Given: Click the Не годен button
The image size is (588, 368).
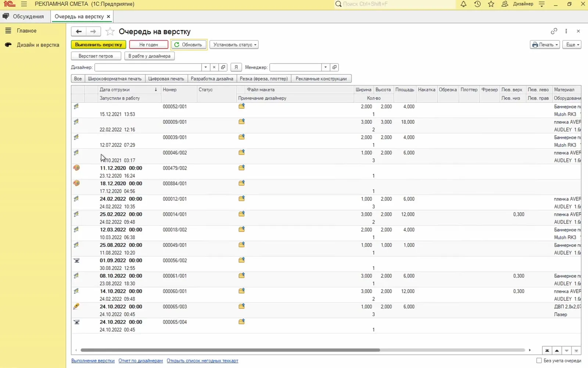Looking at the screenshot, I should (148, 45).
